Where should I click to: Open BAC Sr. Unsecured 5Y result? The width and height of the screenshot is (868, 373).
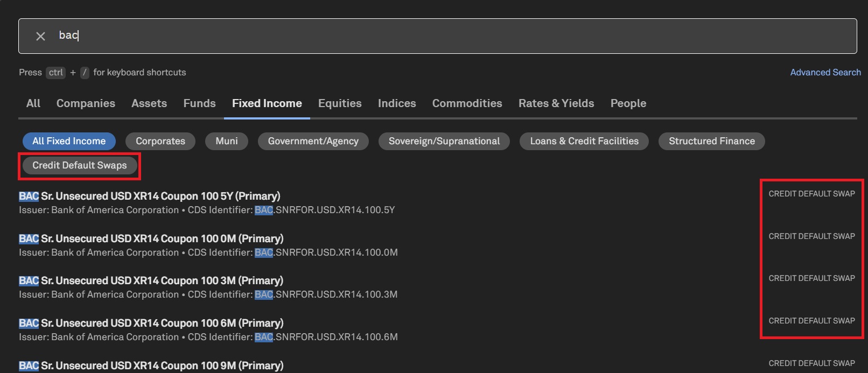coord(150,196)
